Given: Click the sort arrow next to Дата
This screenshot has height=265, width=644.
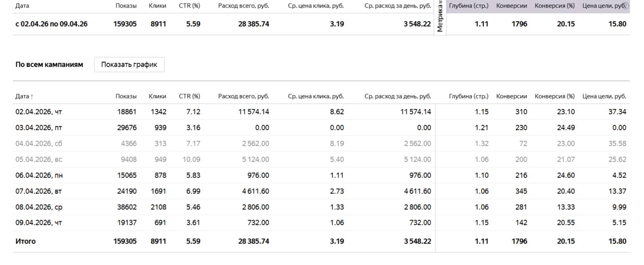Looking at the screenshot, I should (x=32, y=97).
